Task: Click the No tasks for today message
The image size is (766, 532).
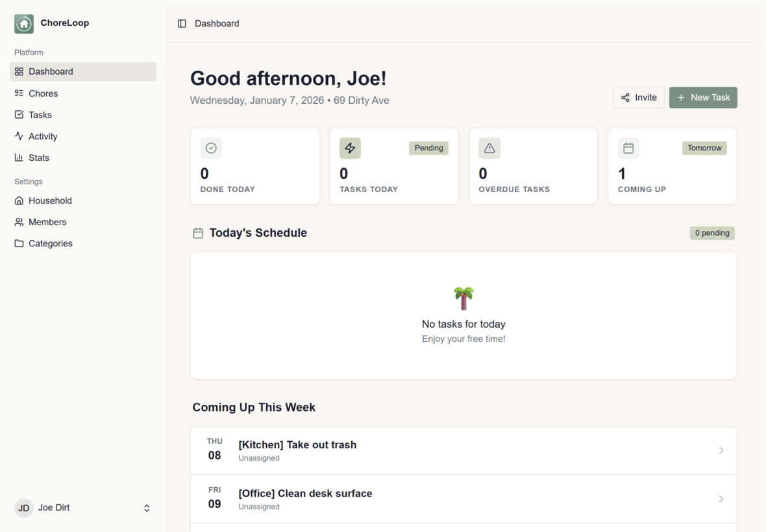Action: coord(463,324)
